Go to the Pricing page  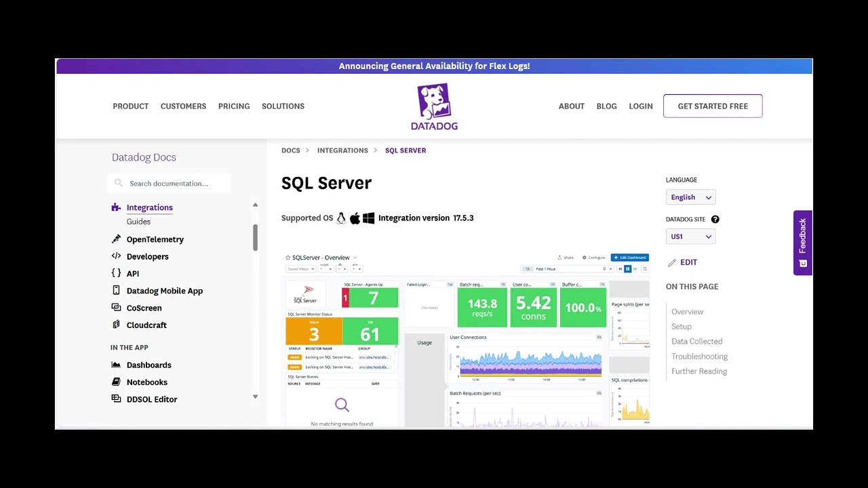[x=234, y=106]
